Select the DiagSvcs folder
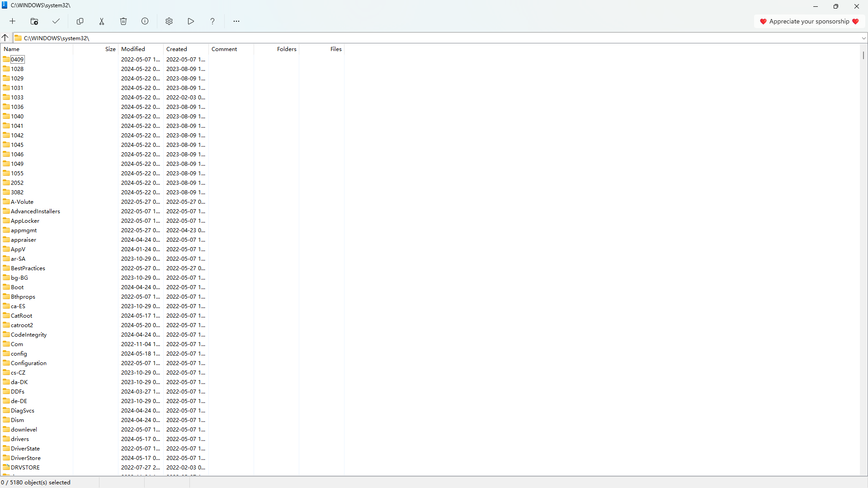This screenshot has height=488, width=868. click(x=23, y=410)
